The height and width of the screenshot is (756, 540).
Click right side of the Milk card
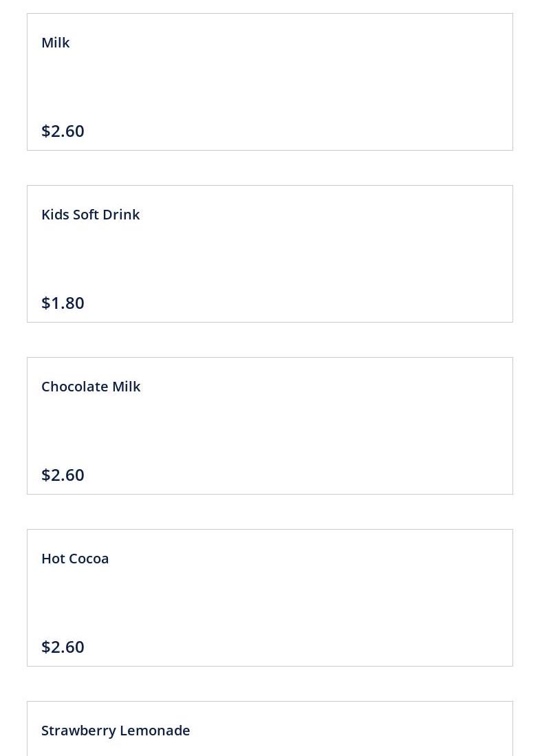click(x=434, y=82)
